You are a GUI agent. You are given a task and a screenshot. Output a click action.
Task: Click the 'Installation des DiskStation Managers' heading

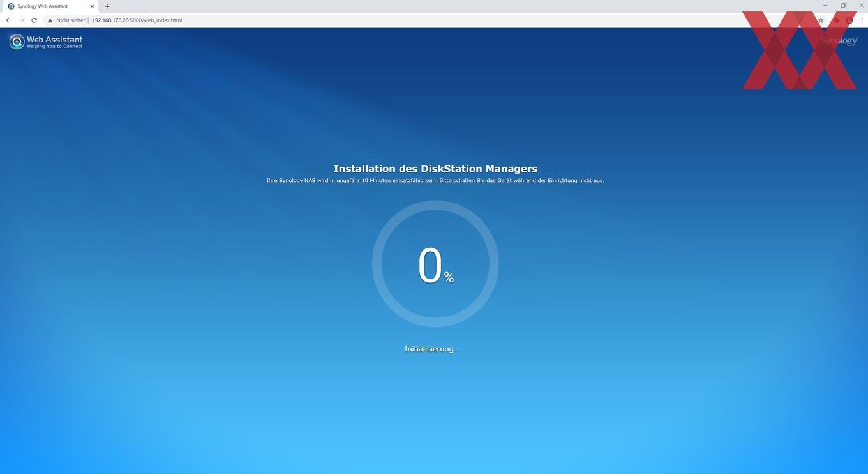[x=435, y=169]
